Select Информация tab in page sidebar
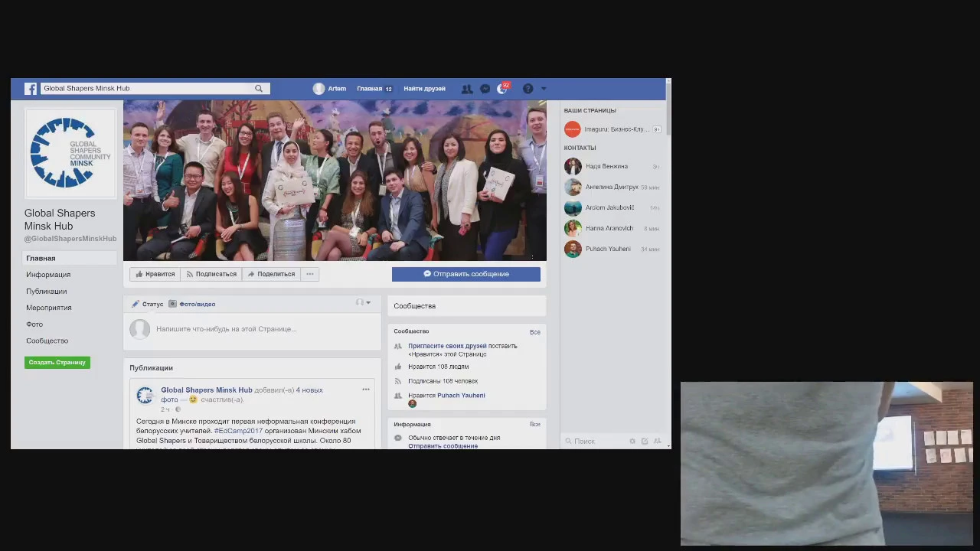This screenshot has height=551, width=980. tap(48, 275)
